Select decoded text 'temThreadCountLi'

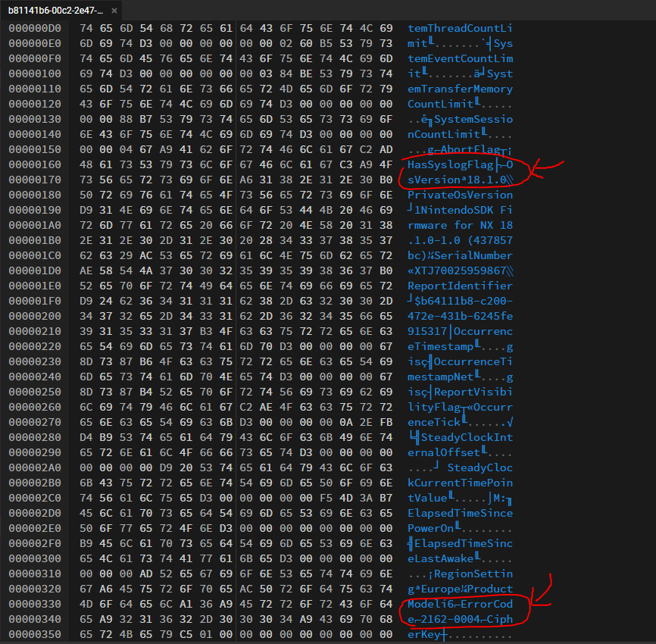[461, 29]
